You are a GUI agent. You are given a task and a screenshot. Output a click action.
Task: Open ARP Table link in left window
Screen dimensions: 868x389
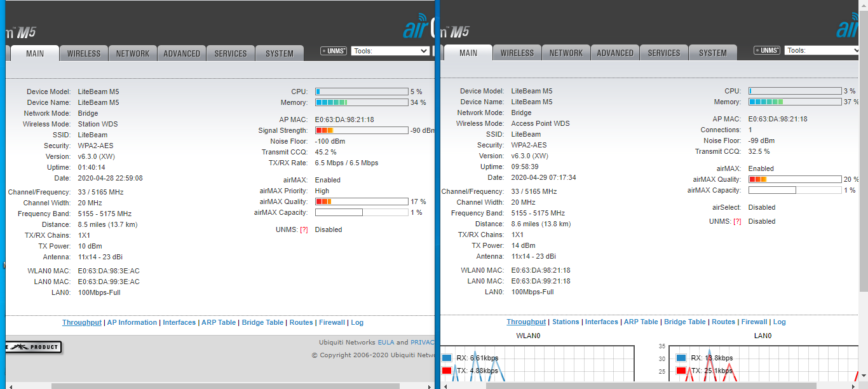[219, 322]
